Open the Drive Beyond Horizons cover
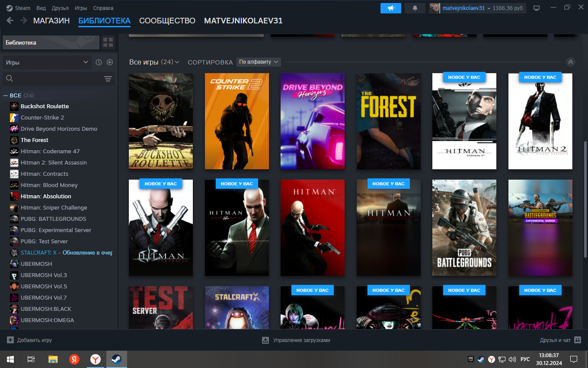 pyautogui.click(x=313, y=121)
